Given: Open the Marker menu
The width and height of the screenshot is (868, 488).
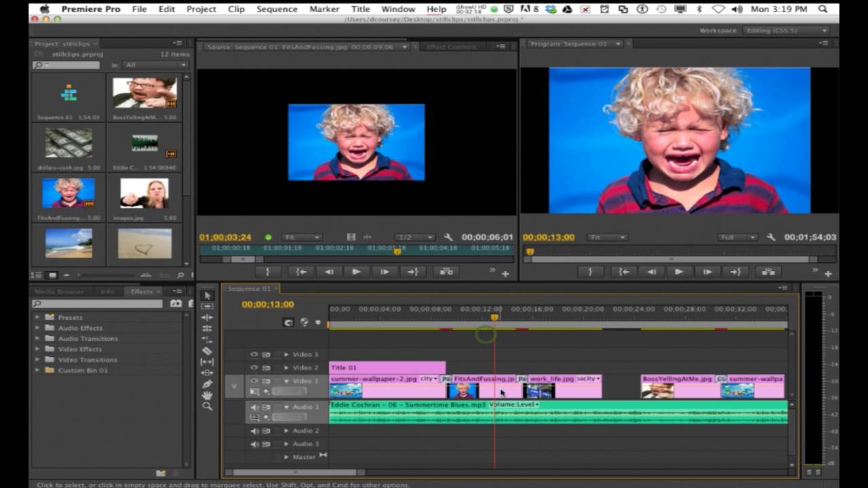Looking at the screenshot, I should click(324, 9).
